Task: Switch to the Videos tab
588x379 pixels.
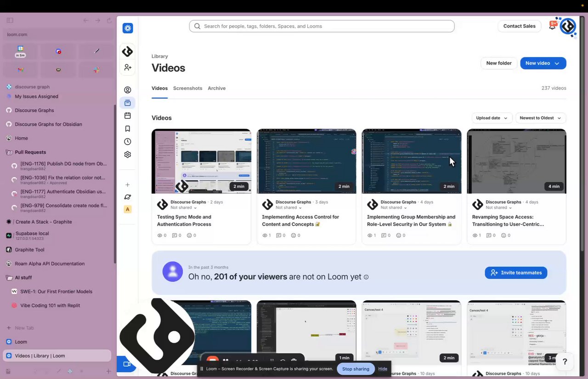Action: tap(159, 88)
